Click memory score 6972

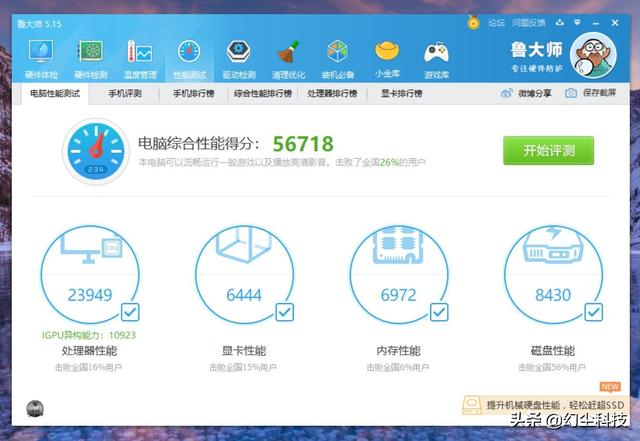pos(398,295)
